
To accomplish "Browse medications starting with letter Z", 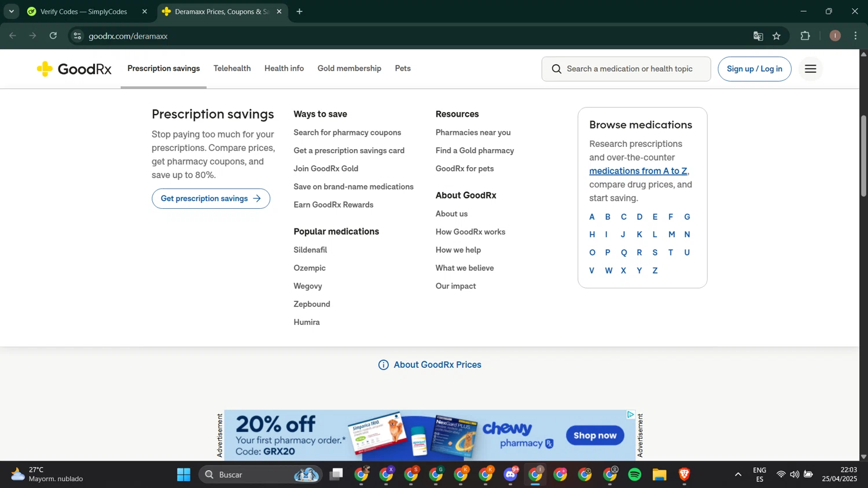I will 655,271.
